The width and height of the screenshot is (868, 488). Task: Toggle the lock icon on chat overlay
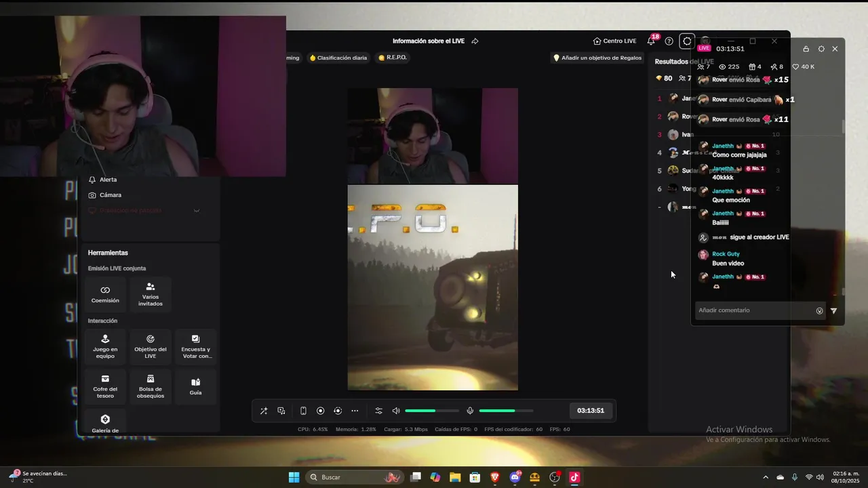(806, 49)
